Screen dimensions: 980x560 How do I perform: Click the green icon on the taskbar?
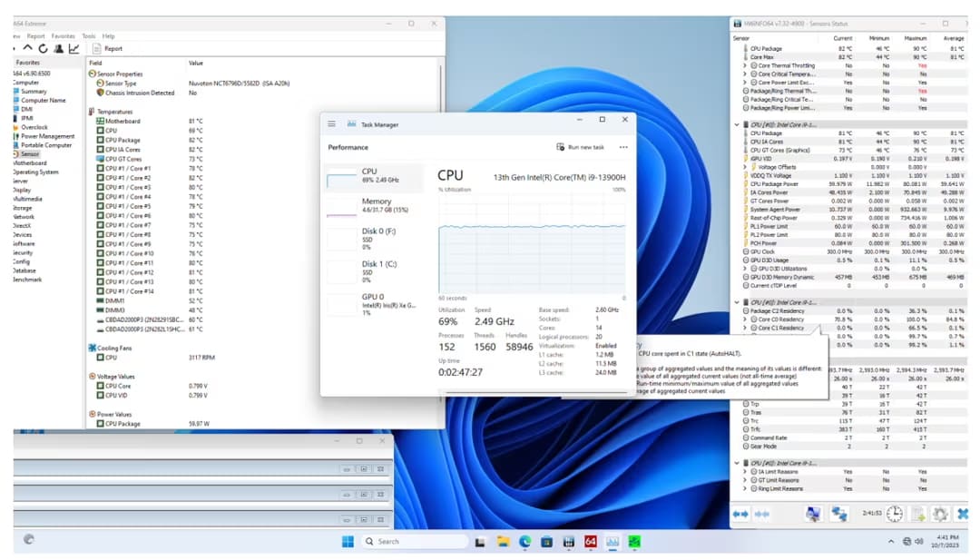coord(634,541)
